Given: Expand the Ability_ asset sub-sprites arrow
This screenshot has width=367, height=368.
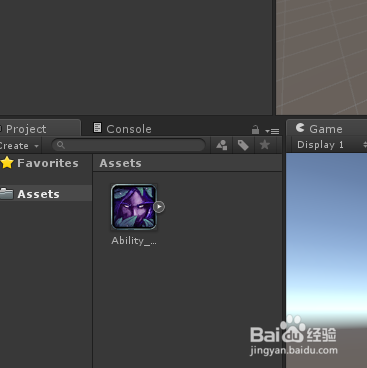Looking at the screenshot, I should click(159, 207).
